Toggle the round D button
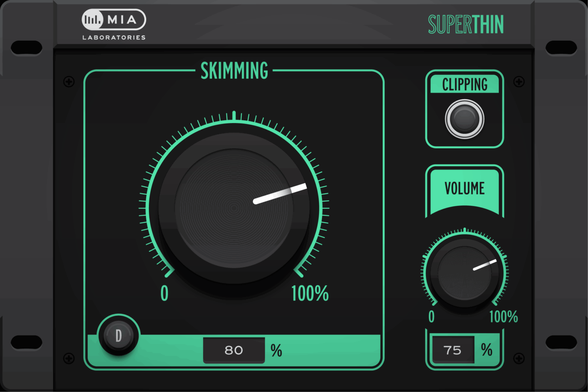 tap(119, 336)
